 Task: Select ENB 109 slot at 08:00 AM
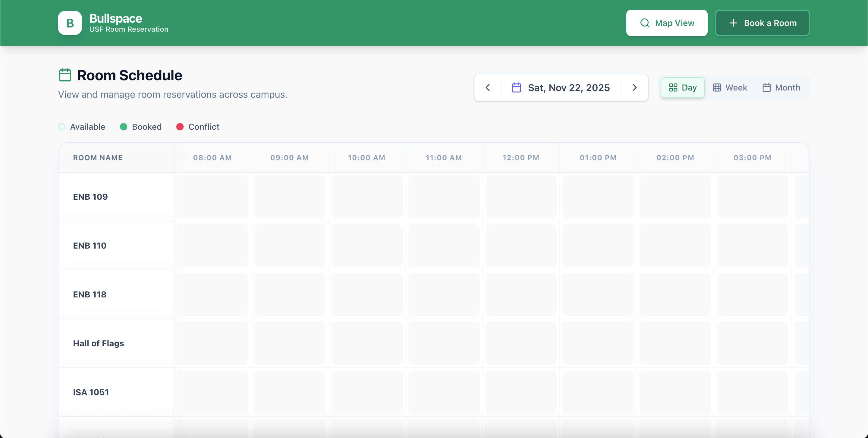(212, 197)
